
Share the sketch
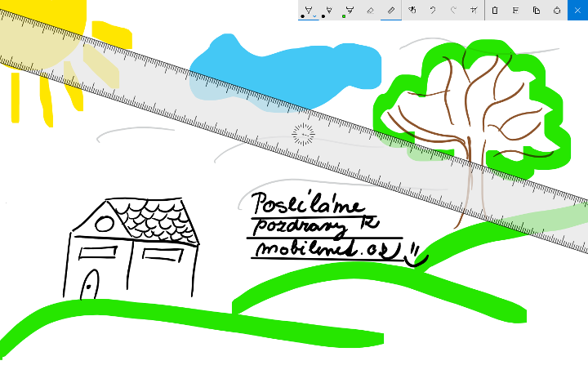[557, 10]
